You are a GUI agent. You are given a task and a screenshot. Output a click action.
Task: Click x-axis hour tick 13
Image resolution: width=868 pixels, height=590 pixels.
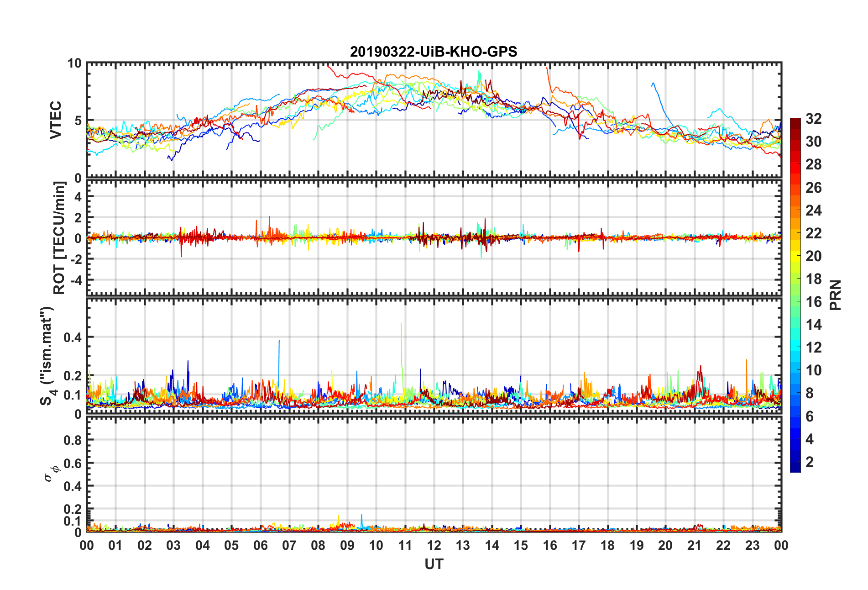coord(463,545)
